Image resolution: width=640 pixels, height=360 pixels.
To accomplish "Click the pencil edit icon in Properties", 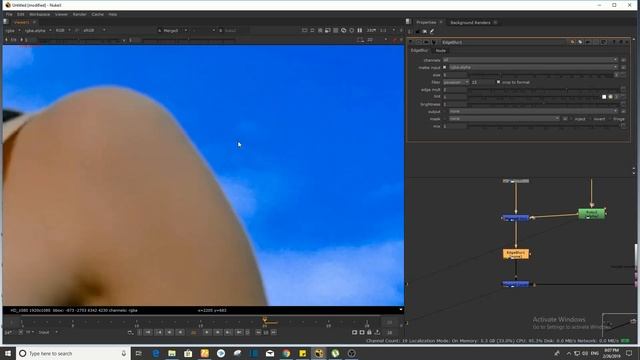I will (432, 31).
